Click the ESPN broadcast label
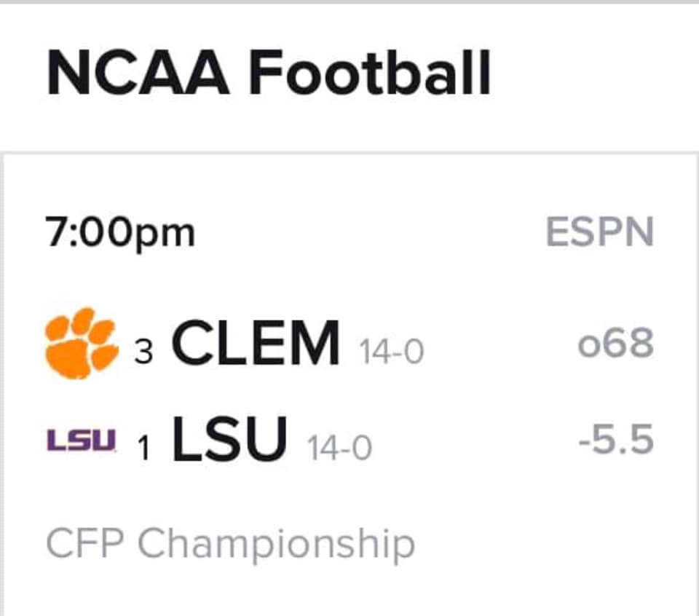The height and width of the screenshot is (616, 699). coord(599,232)
